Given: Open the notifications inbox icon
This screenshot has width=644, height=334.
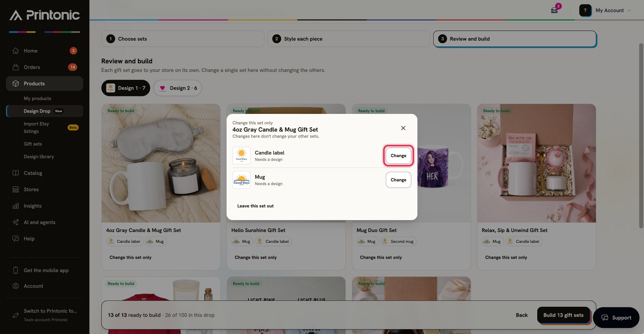Looking at the screenshot, I should [554, 10].
